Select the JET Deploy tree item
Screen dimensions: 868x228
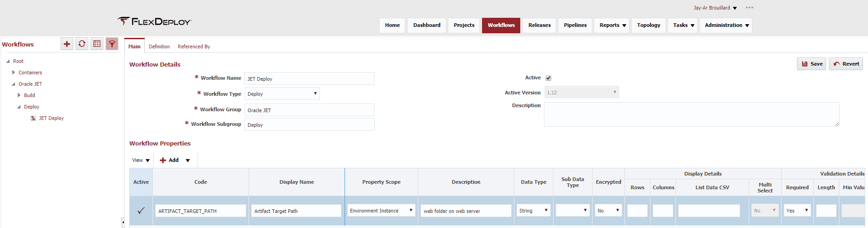coord(51,118)
